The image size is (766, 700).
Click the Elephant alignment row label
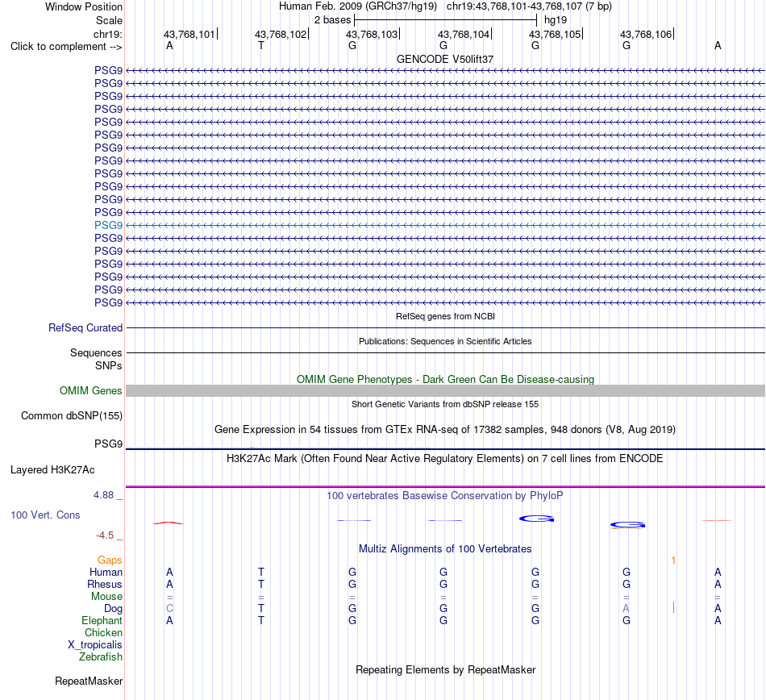102,620
